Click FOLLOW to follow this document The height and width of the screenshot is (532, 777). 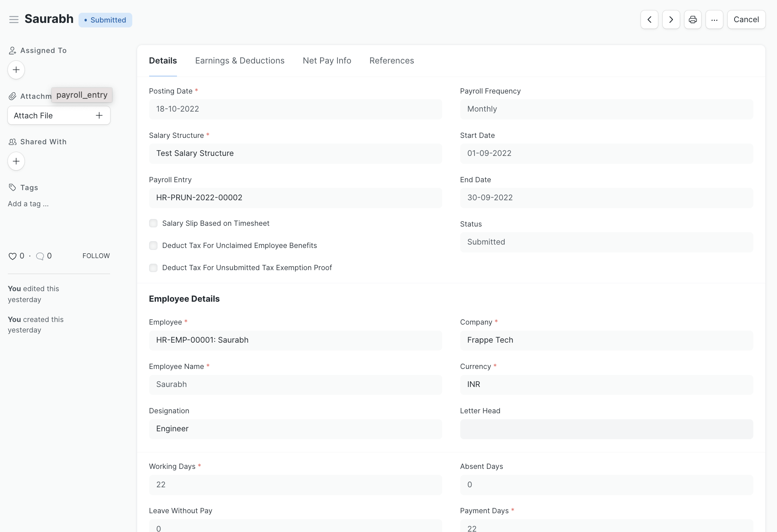(x=96, y=256)
